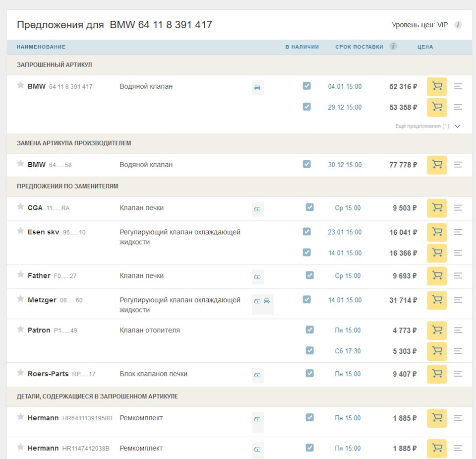
Task: Star the CGA item
Action: (20, 206)
